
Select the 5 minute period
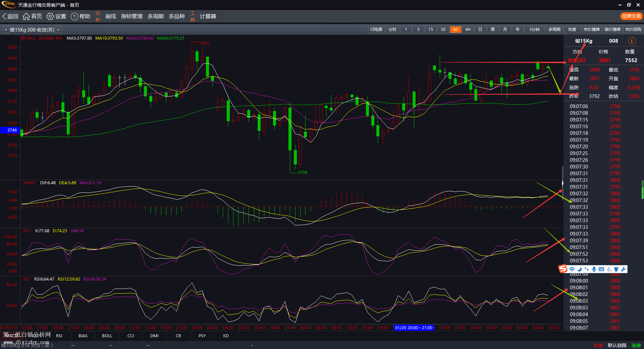click(x=418, y=30)
